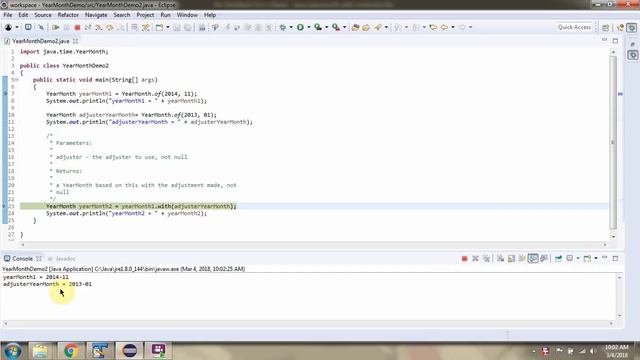Open the Window menu

[x=187, y=15]
